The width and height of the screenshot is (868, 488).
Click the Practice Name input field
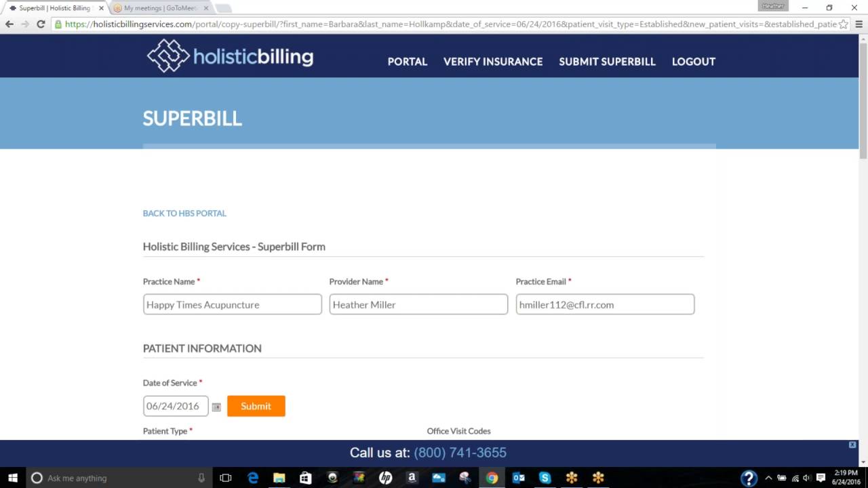click(x=232, y=304)
